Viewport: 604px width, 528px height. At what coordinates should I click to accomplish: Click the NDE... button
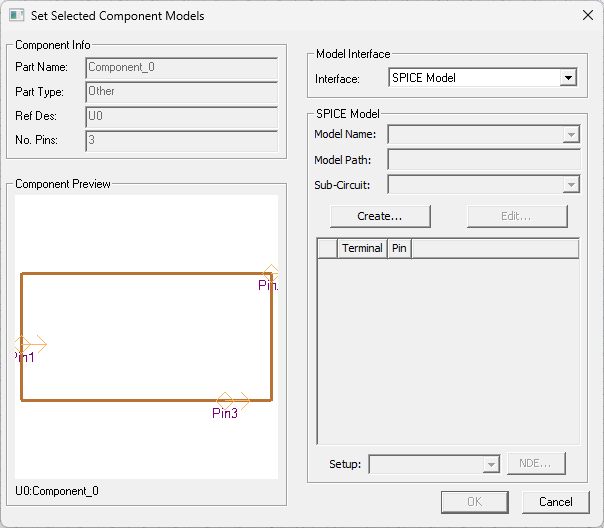[536, 463]
